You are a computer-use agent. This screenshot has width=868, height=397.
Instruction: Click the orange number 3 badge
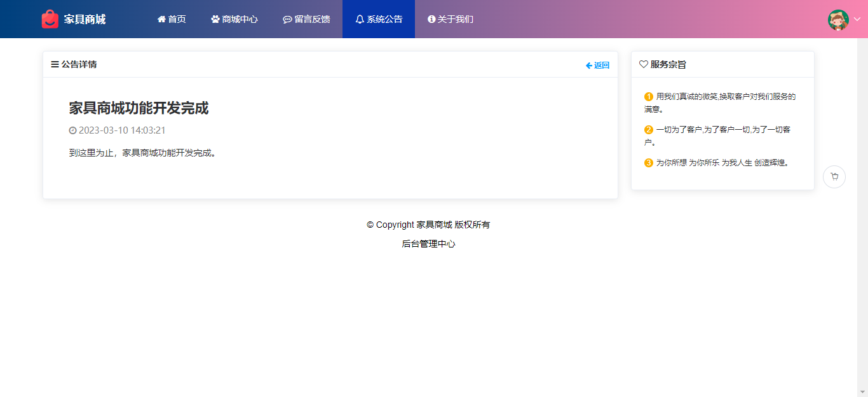pyautogui.click(x=648, y=163)
